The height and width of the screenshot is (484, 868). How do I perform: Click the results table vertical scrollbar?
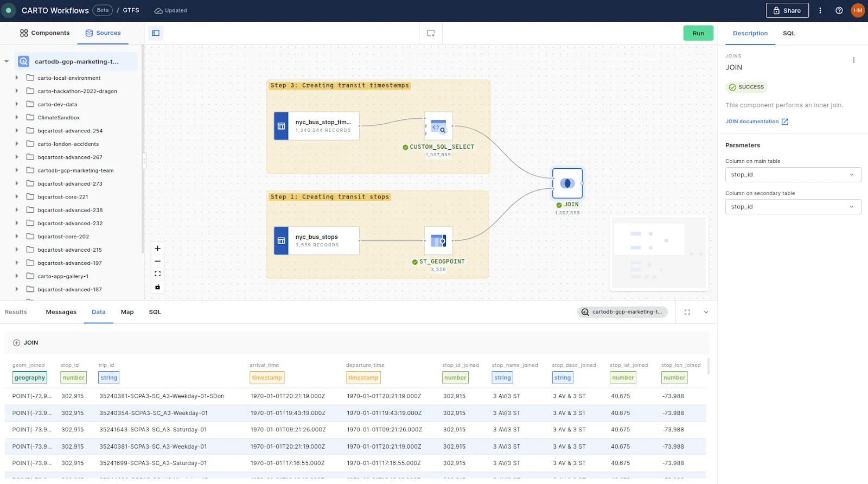(708, 366)
